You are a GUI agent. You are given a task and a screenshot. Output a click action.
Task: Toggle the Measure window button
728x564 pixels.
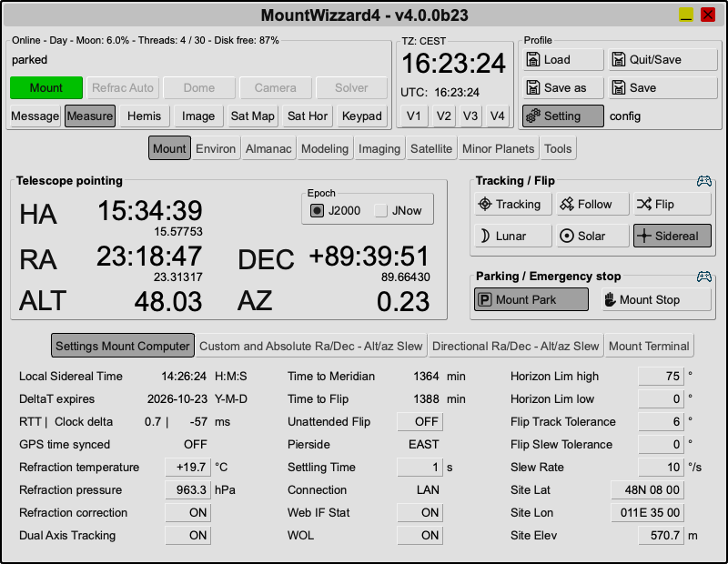coord(90,116)
